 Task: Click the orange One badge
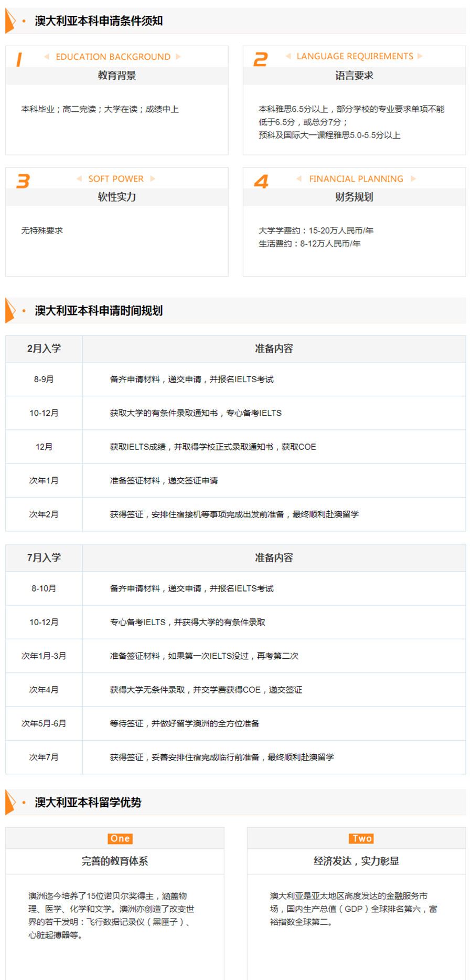tap(120, 839)
